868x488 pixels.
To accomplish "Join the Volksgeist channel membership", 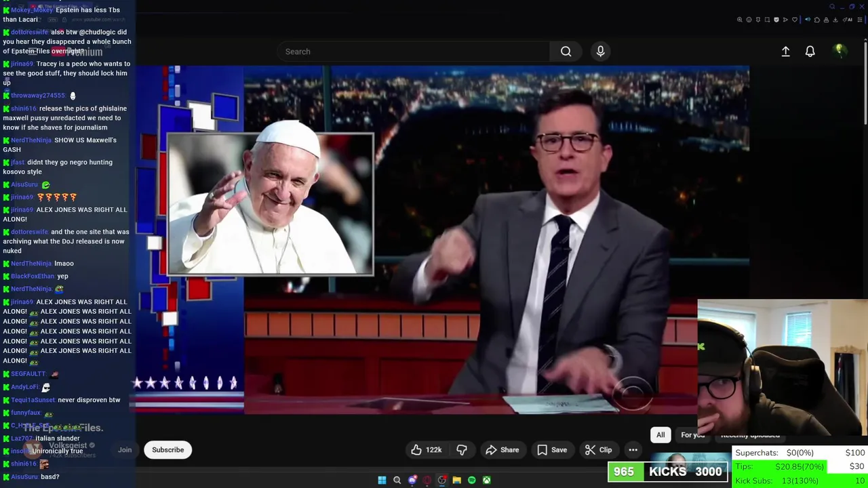I will (125, 450).
